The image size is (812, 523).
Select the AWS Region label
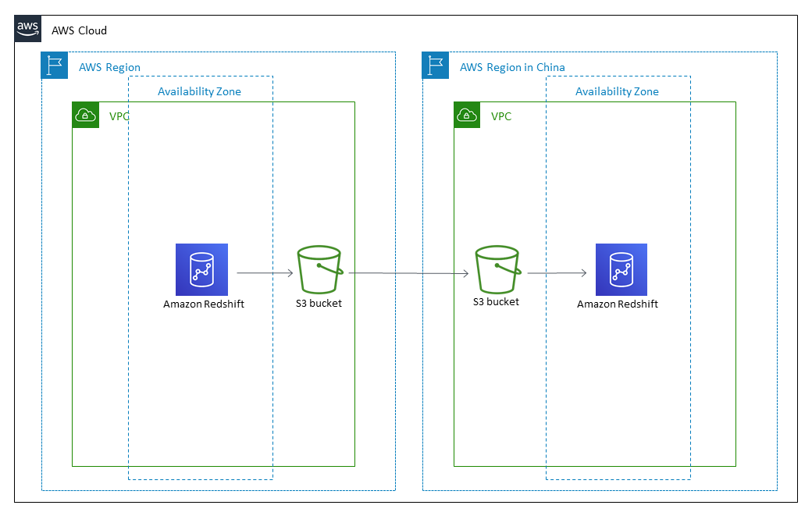108,67
